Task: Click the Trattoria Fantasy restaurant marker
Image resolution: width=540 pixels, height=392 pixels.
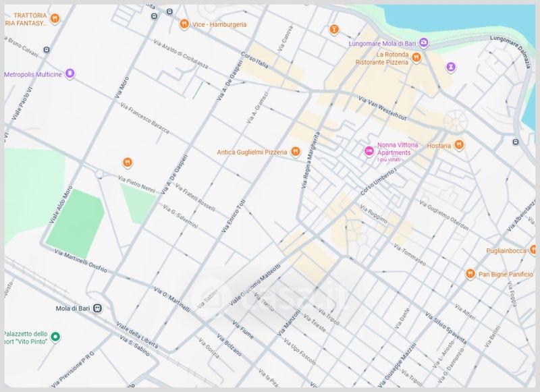Action: pos(56,19)
